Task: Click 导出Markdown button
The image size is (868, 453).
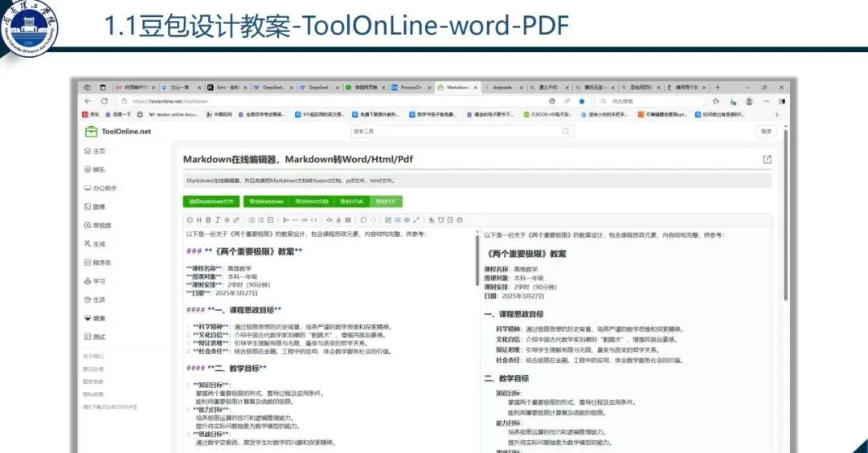Action: tap(266, 202)
